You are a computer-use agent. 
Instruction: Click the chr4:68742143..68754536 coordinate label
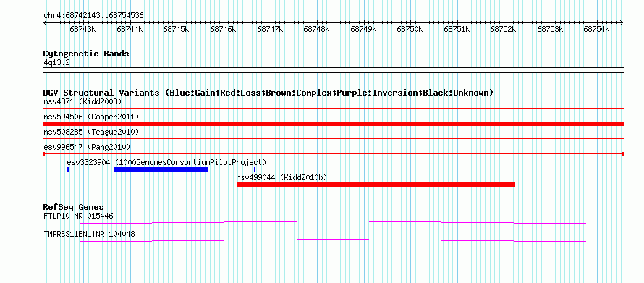(x=93, y=15)
